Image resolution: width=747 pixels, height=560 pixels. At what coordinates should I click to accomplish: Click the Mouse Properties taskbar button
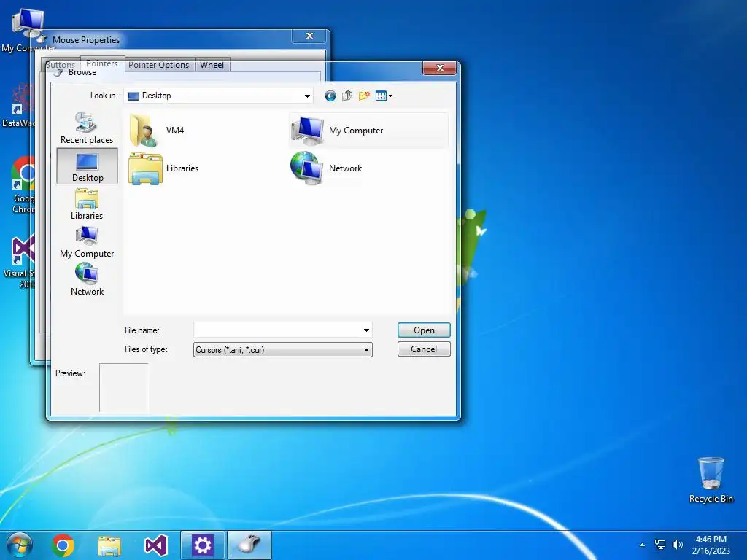(x=249, y=545)
